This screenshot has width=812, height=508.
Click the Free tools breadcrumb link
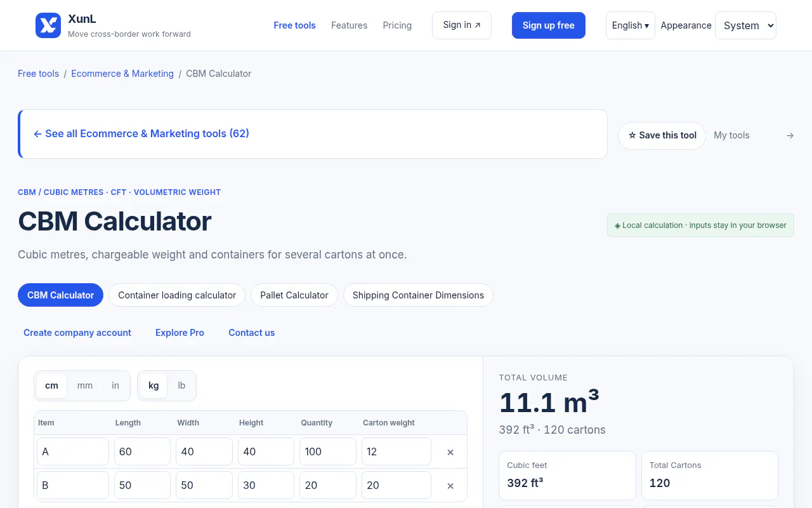[38, 74]
